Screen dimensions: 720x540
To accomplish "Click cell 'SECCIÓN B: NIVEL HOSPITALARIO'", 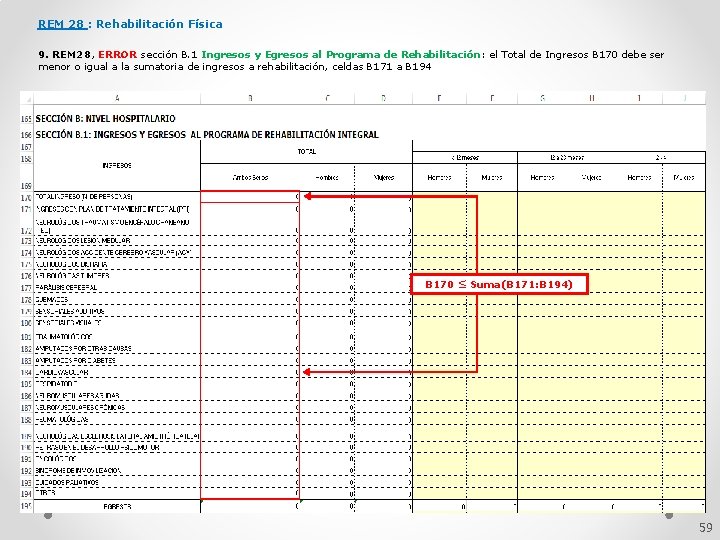I will click(x=106, y=119).
